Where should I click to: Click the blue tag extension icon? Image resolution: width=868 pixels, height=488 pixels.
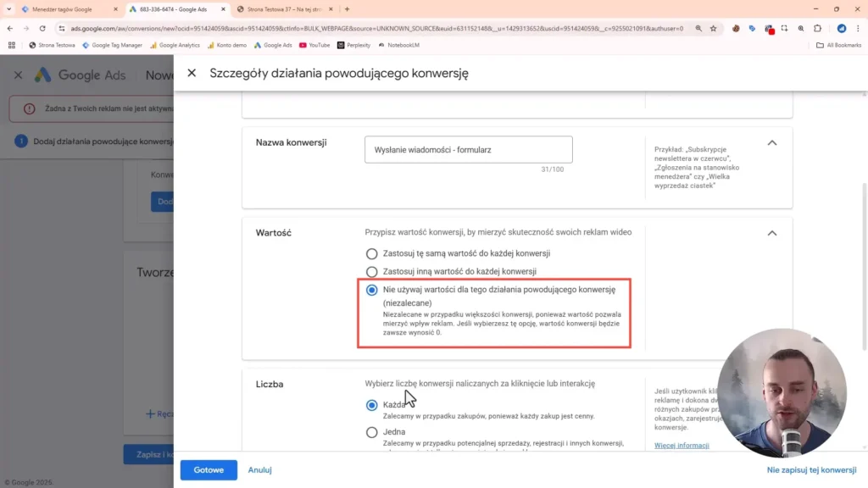(x=752, y=28)
